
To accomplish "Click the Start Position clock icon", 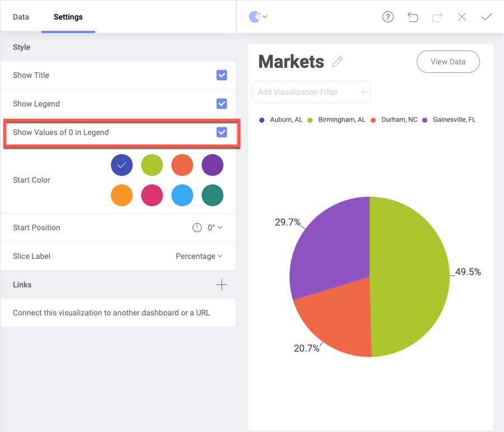I will 197,227.
